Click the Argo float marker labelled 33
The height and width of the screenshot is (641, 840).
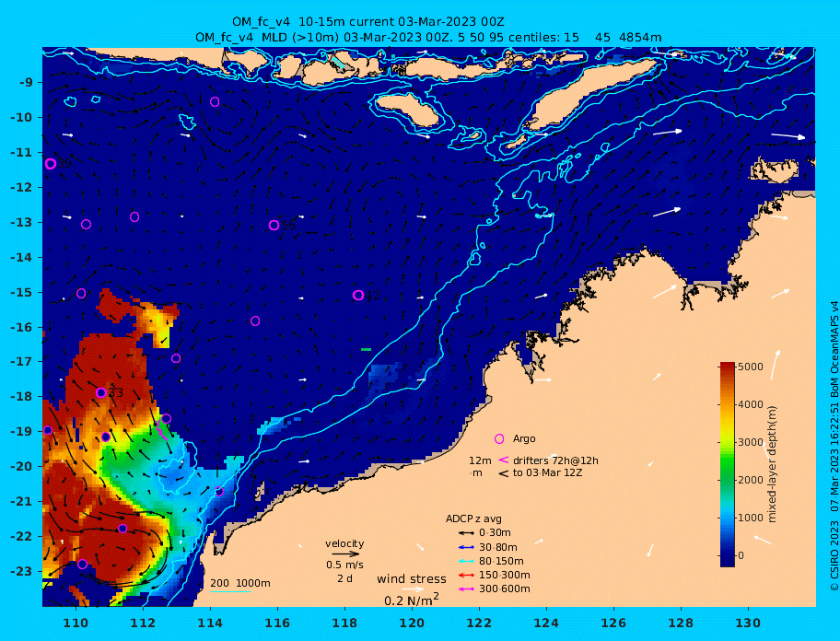(x=100, y=392)
